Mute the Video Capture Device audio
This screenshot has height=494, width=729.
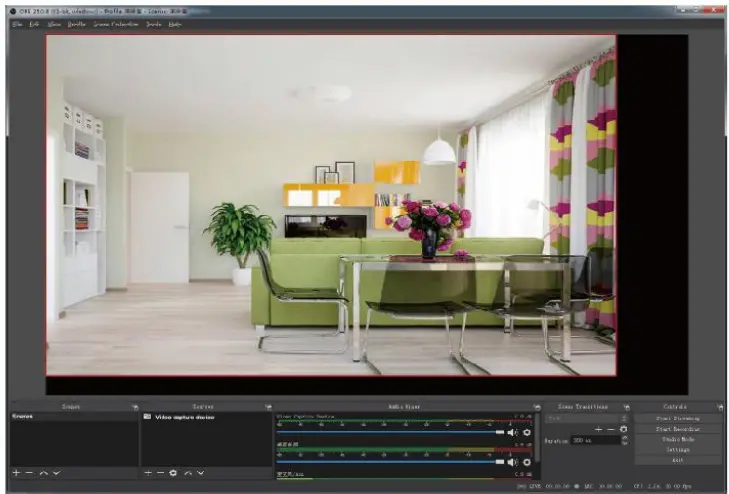(x=512, y=432)
